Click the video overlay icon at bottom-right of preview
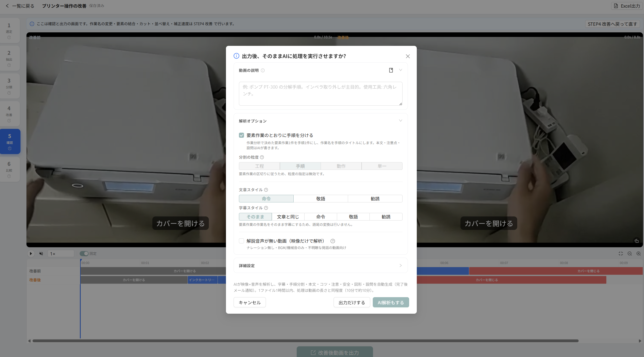 (637, 241)
